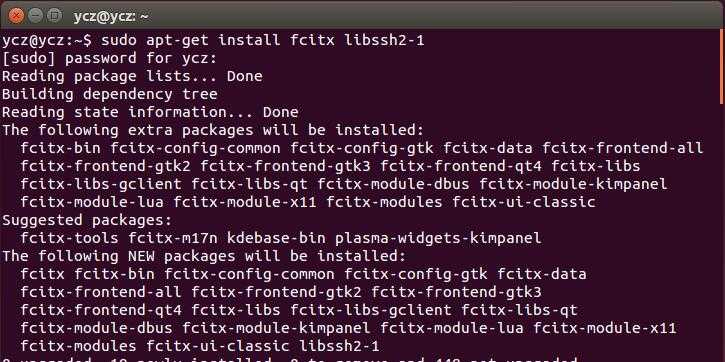Click 'fcitx-module-kimpanel' in the extra packages list
This screenshot has height=362, width=725.
click(573, 184)
